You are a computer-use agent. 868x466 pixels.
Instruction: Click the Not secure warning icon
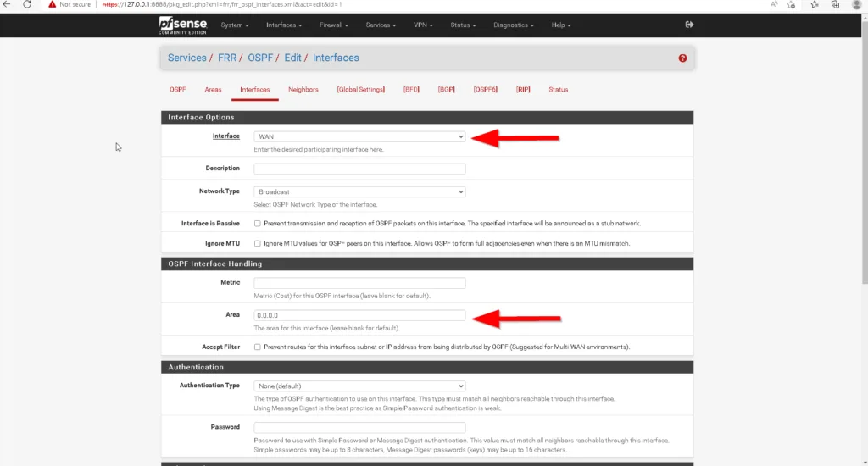click(x=52, y=4)
